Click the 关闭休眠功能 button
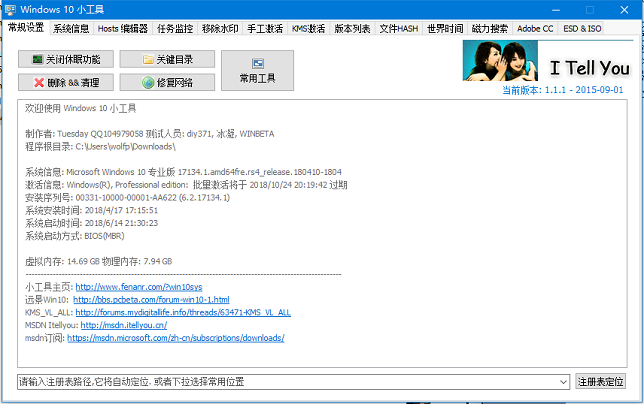Image resolution: width=644 pixels, height=404 pixels. pos(66,59)
